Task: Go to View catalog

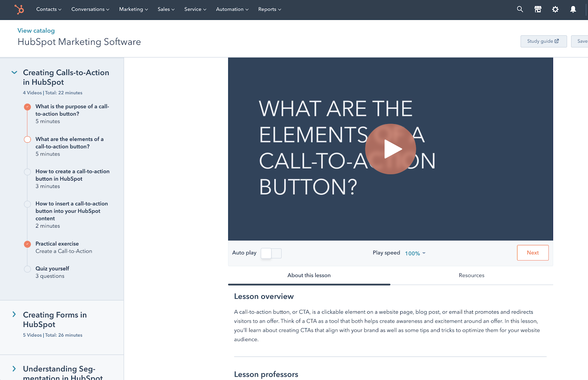Action: (36, 31)
